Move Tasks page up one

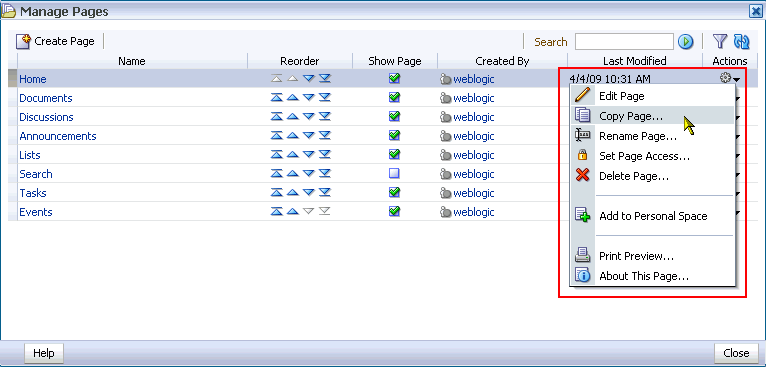(293, 193)
